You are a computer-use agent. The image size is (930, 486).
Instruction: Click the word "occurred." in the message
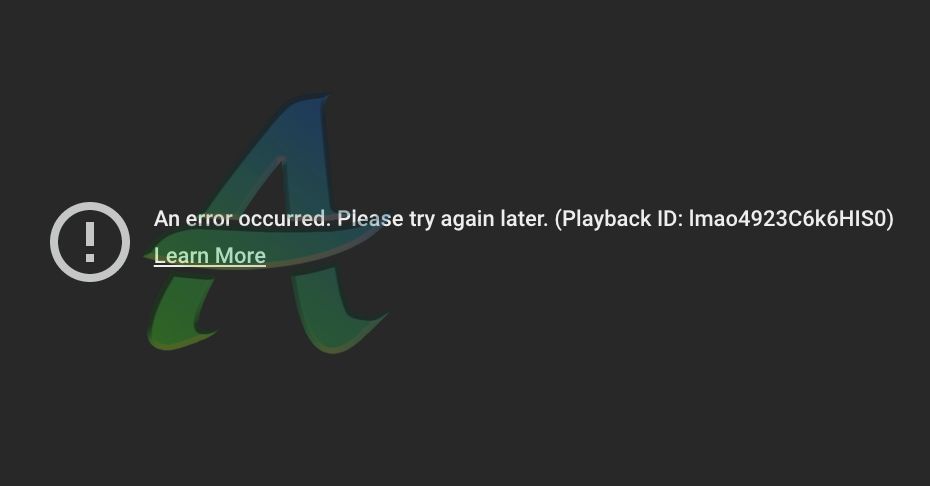[x=284, y=219]
